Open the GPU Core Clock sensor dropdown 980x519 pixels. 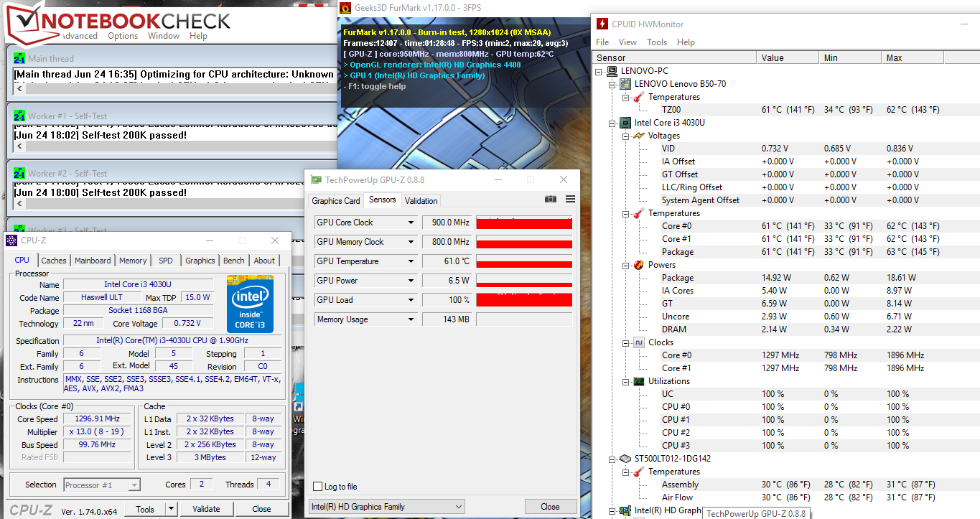click(x=411, y=223)
